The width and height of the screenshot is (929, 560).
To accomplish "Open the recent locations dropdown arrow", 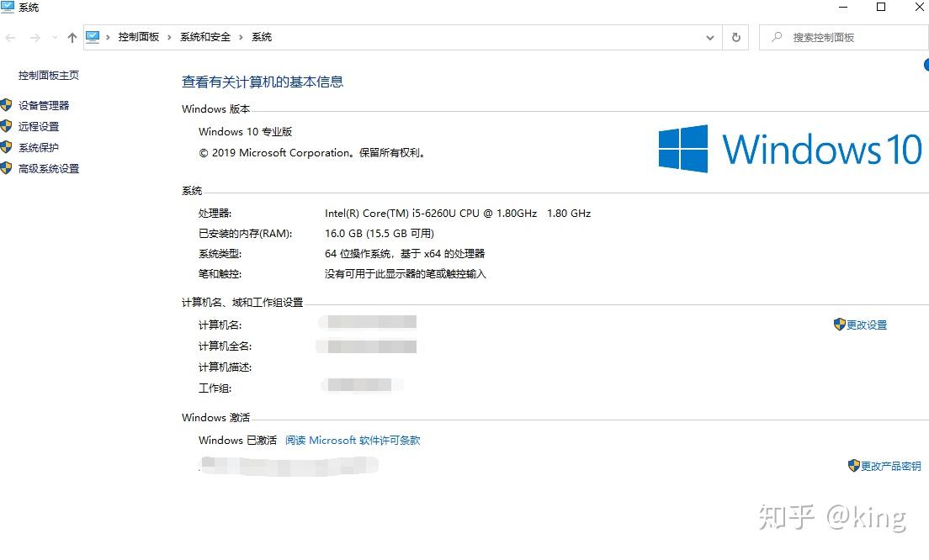I will click(55, 38).
